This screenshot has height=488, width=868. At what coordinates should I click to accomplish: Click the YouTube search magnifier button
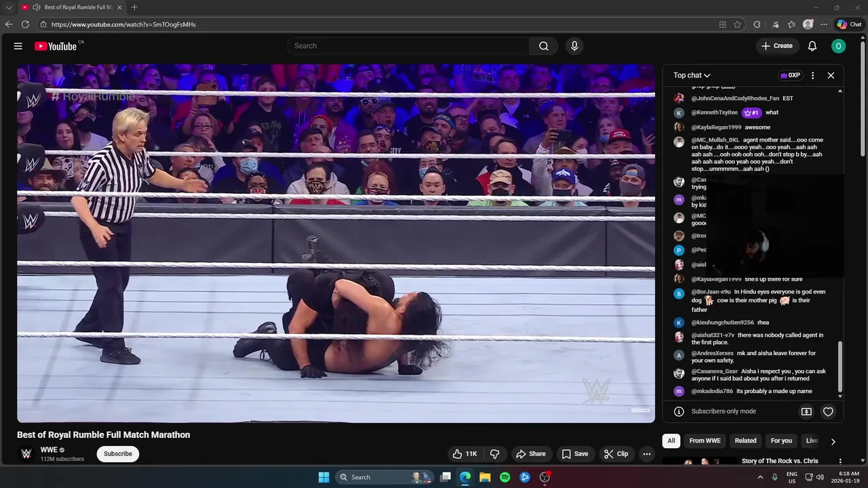(544, 46)
